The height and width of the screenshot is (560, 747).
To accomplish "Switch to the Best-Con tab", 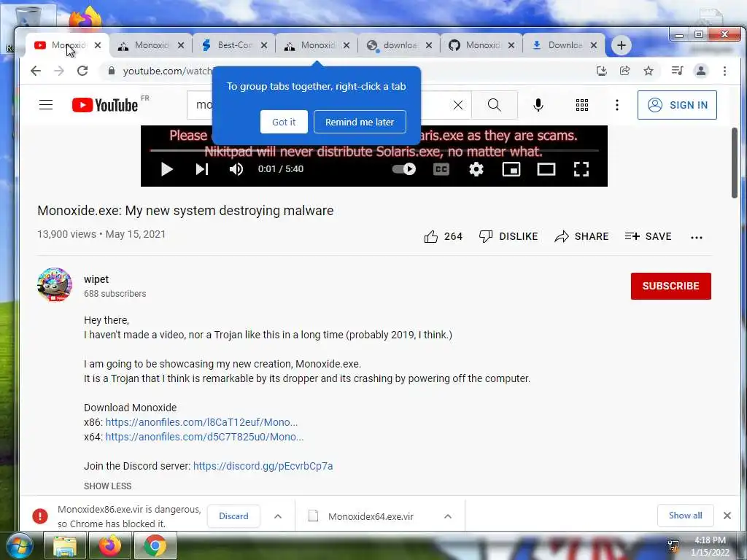I will click(233, 45).
